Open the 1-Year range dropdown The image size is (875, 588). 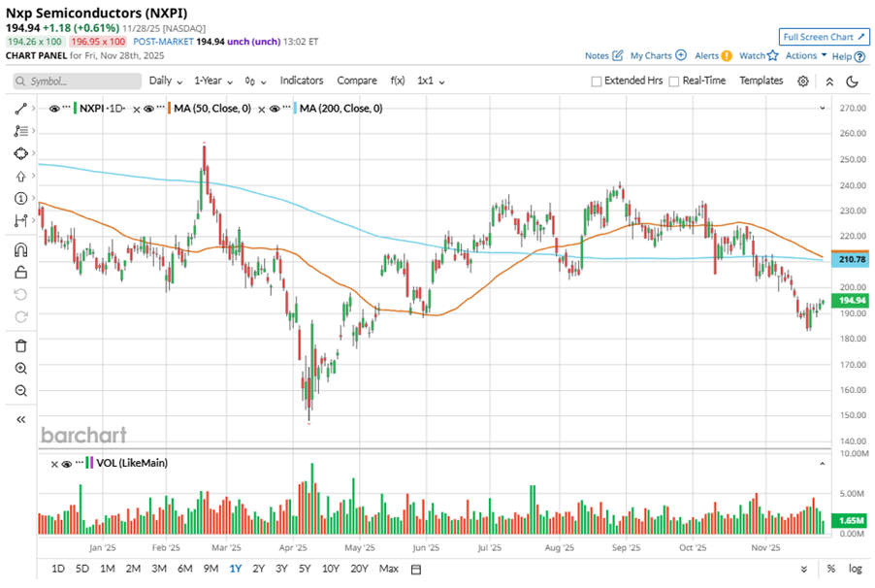213,81
